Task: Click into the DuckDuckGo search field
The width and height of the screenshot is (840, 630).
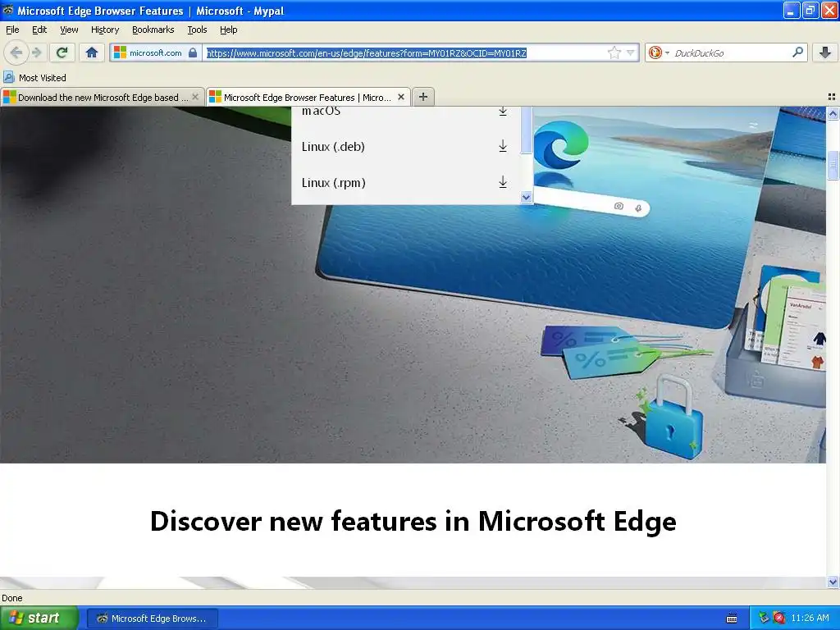Action: pyautogui.click(x=731, y=52)
